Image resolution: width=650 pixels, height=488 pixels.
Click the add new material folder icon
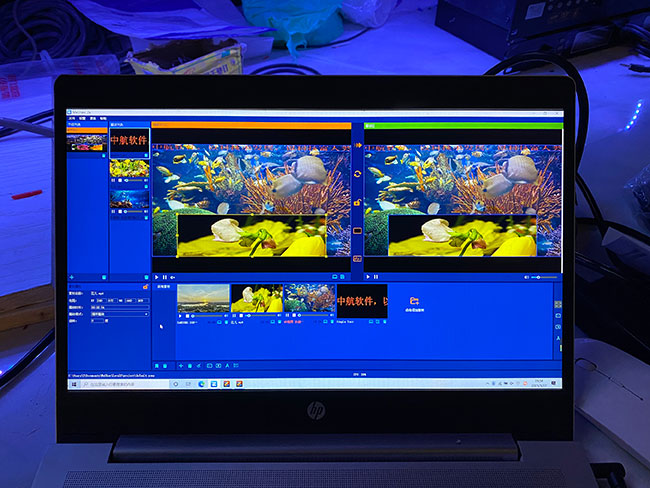coord(414,300)
